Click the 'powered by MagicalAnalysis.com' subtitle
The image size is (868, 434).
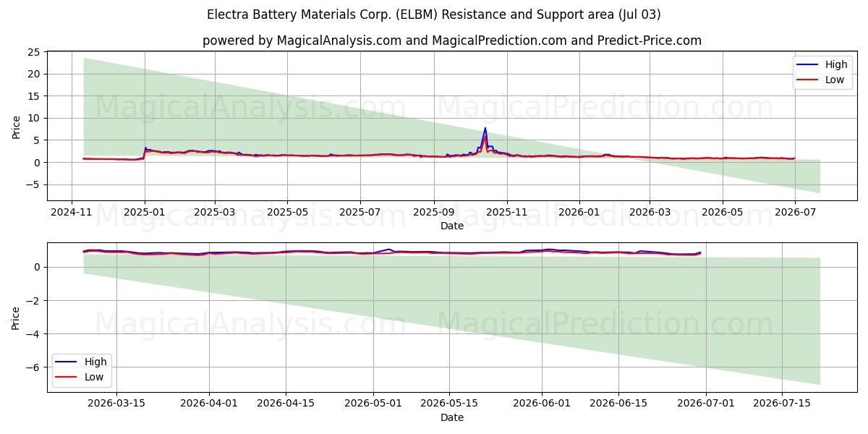[x=302, y=41]
